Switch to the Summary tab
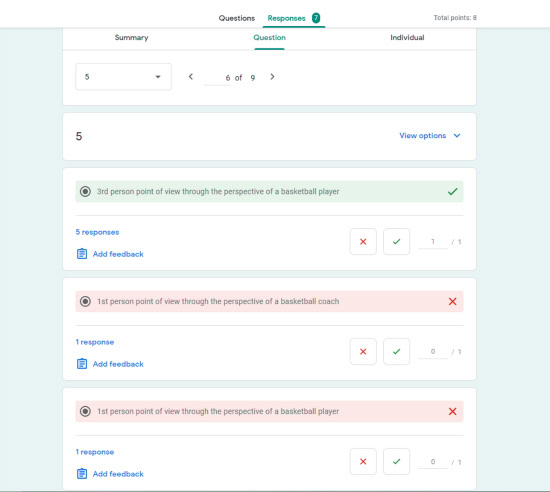 click(132, 38)
